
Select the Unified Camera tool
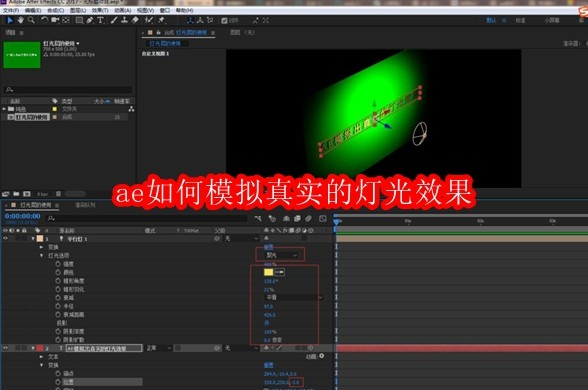tap(55, 20)
